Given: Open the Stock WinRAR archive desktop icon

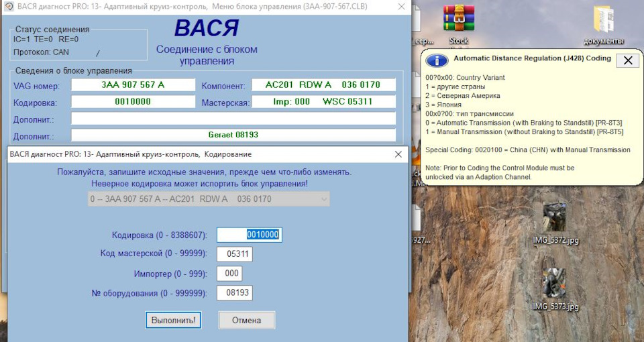Looking at the screenshot, I should click(459, 25).
